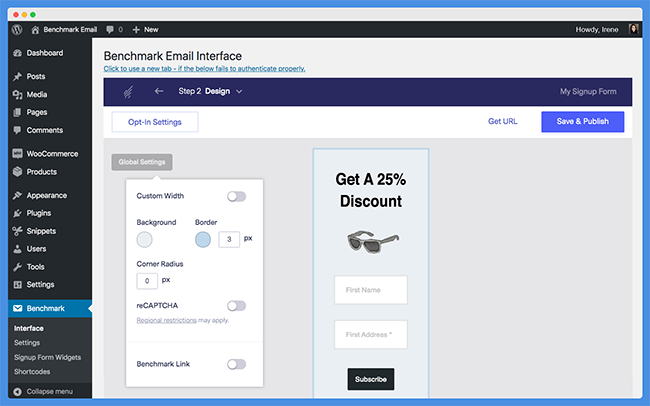Click the Settings sliders icon
Screen dimensions: 650x406
[17, 284]
